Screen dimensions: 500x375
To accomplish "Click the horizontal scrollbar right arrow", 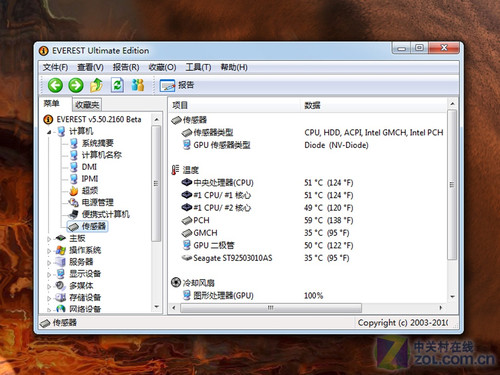I will click(441, 308).
